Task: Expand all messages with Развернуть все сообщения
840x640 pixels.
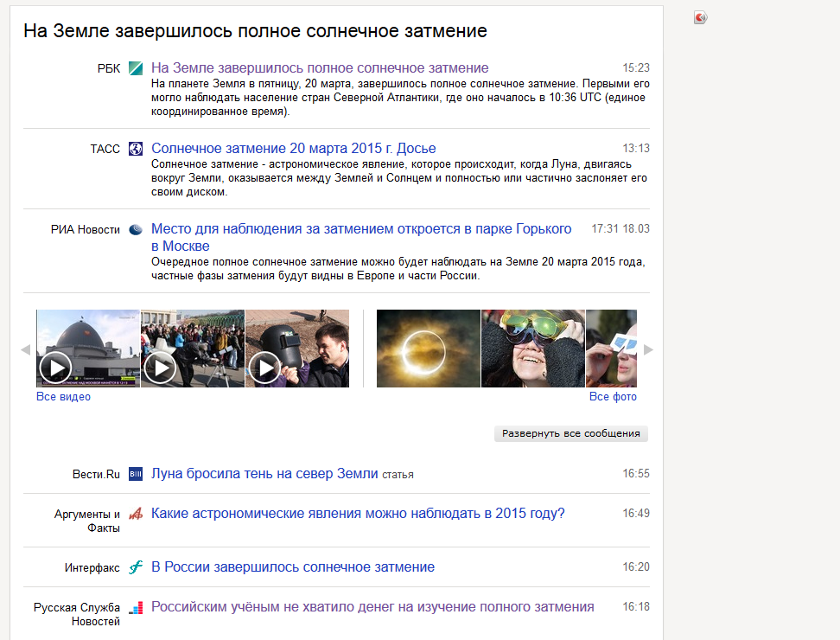Action: point(570,434)
